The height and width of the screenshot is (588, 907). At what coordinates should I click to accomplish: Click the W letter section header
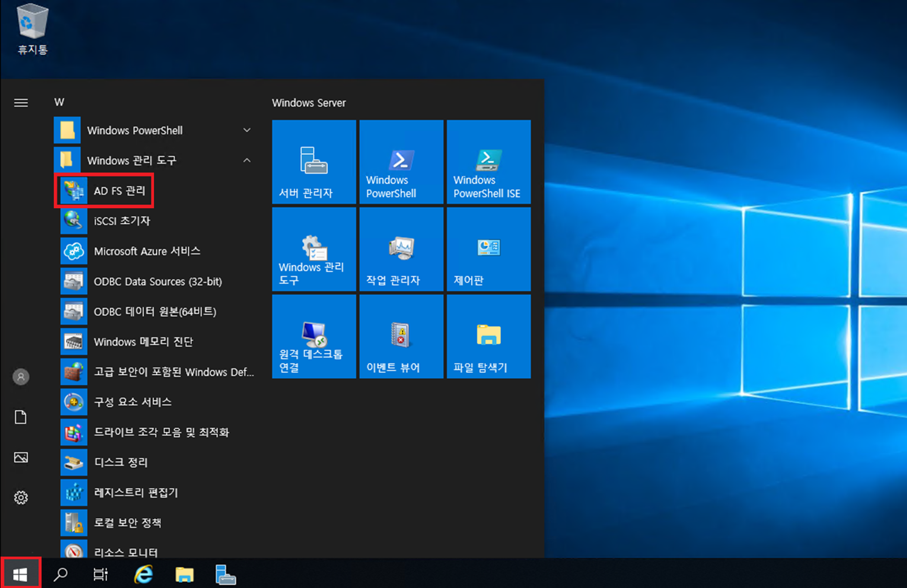[x=59, y=102]
